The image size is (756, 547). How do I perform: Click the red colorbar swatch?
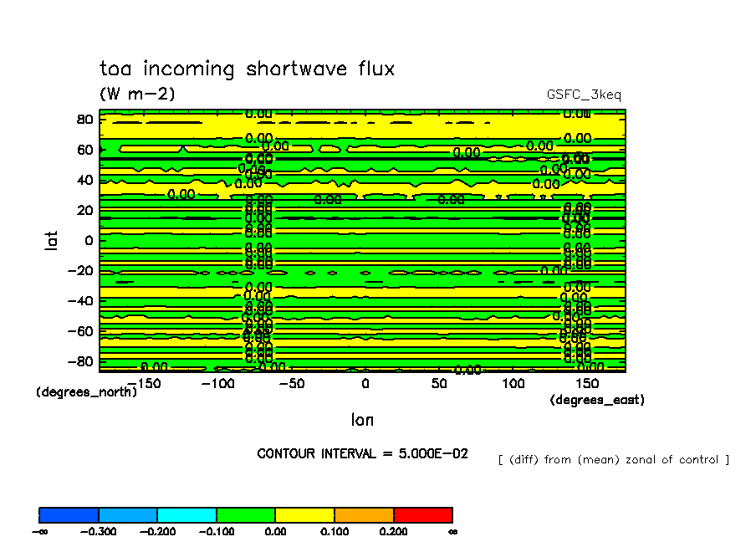[423, 515]
